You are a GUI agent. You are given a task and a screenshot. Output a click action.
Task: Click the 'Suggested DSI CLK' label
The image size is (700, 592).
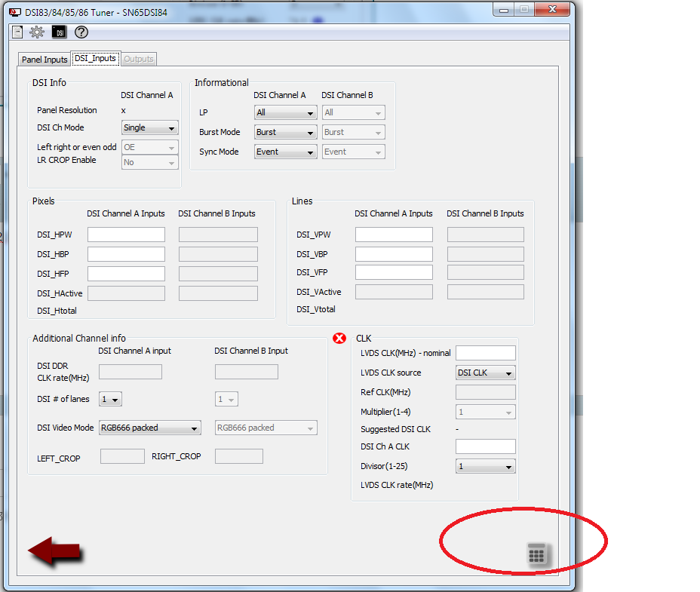coord(395,429)
